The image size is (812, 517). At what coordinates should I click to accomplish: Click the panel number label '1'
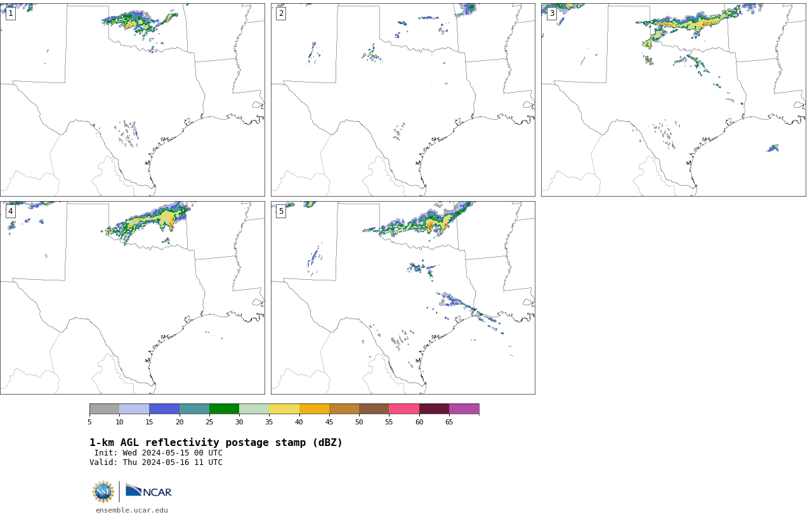(10, 13)
